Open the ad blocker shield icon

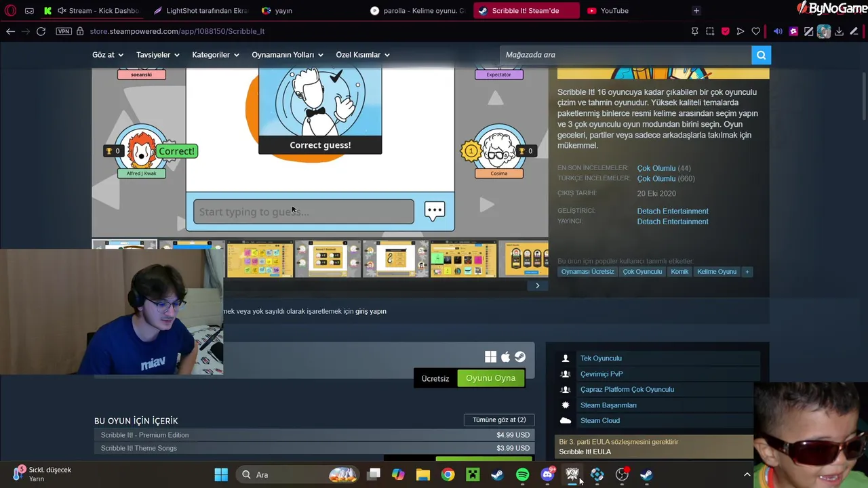coord(725,31)
